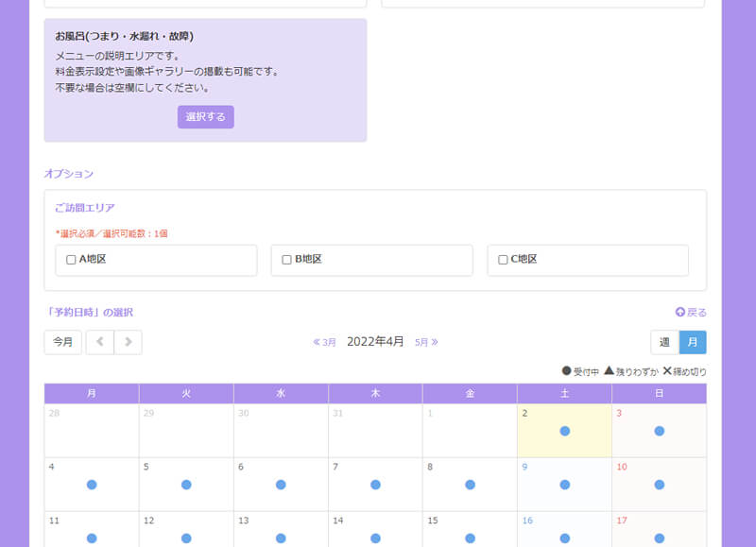Select the availability dot on April 8
Viewport: 756px width, 547px height.
[x=470, y=485]
